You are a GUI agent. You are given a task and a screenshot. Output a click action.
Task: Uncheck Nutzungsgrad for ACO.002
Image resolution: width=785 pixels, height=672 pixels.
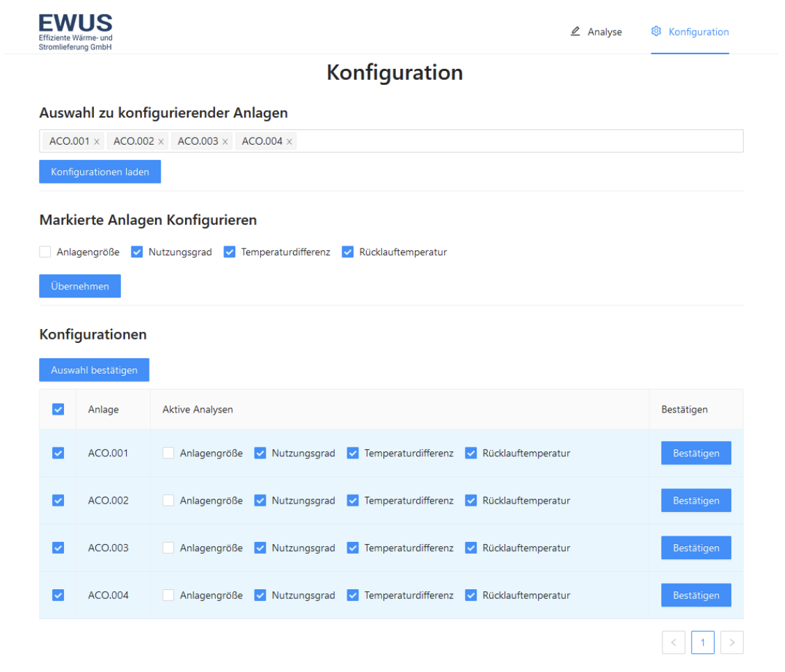(x=260, y=500)
